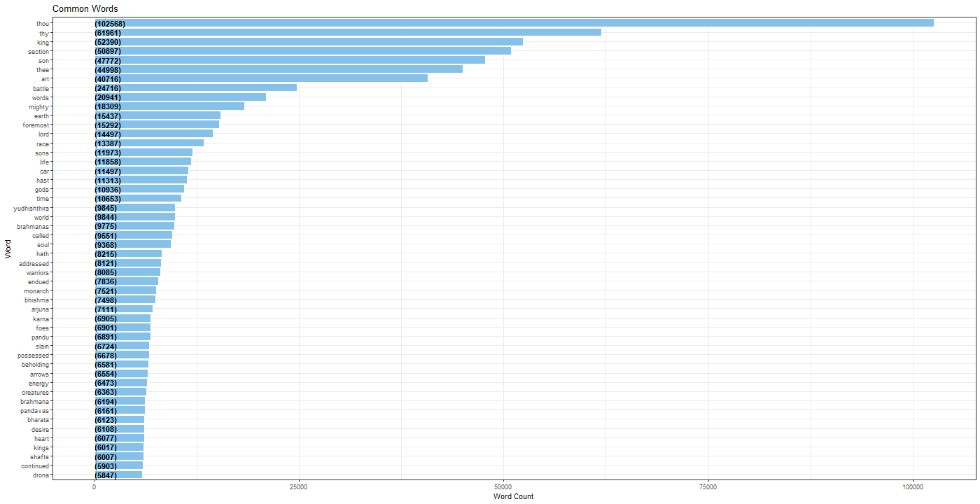Viewport: 980px width, 504px height.
Task: Click the 'brahmanas' y-axis label
Action: (33, 227)
